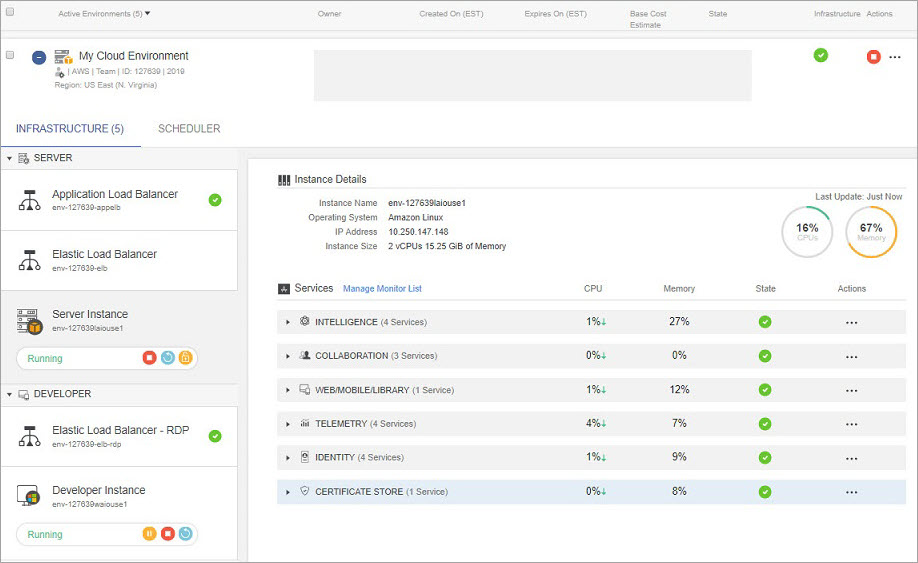Viewport: 918px width, 563px height.
Task: Restart the Server Instance
Action: pos(167,358)
